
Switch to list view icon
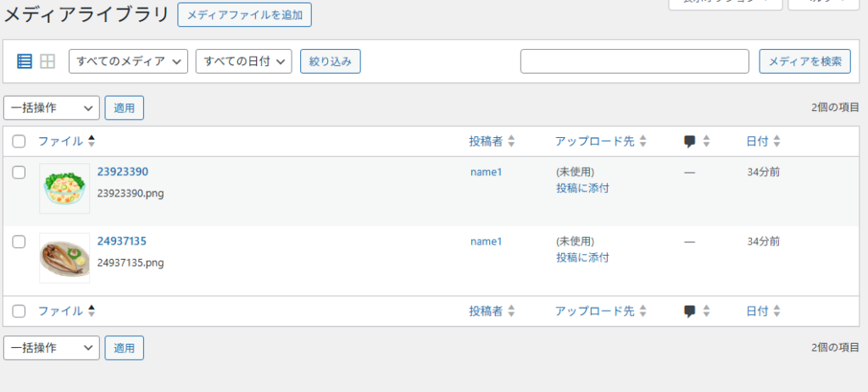pyautogui.click(x=25, y=61)
